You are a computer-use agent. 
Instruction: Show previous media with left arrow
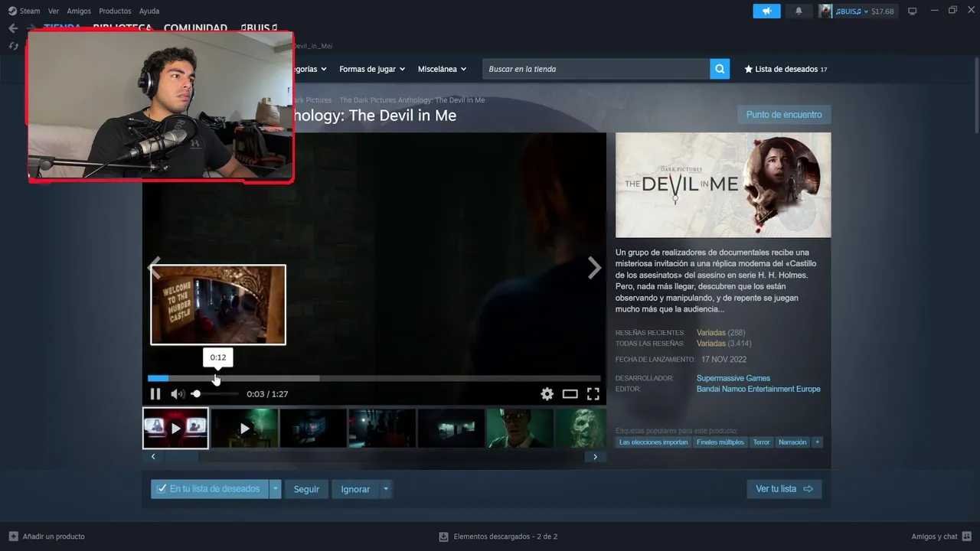click(x=154, y=268)
